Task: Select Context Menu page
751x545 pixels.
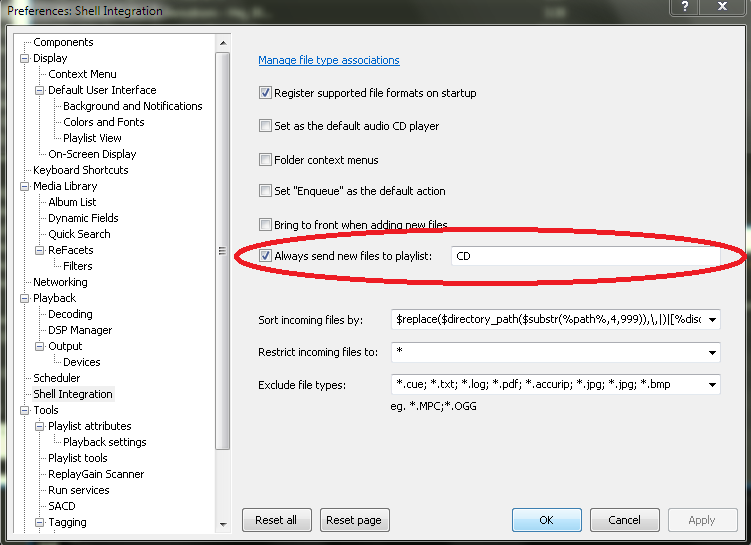Action: [82, 74]
